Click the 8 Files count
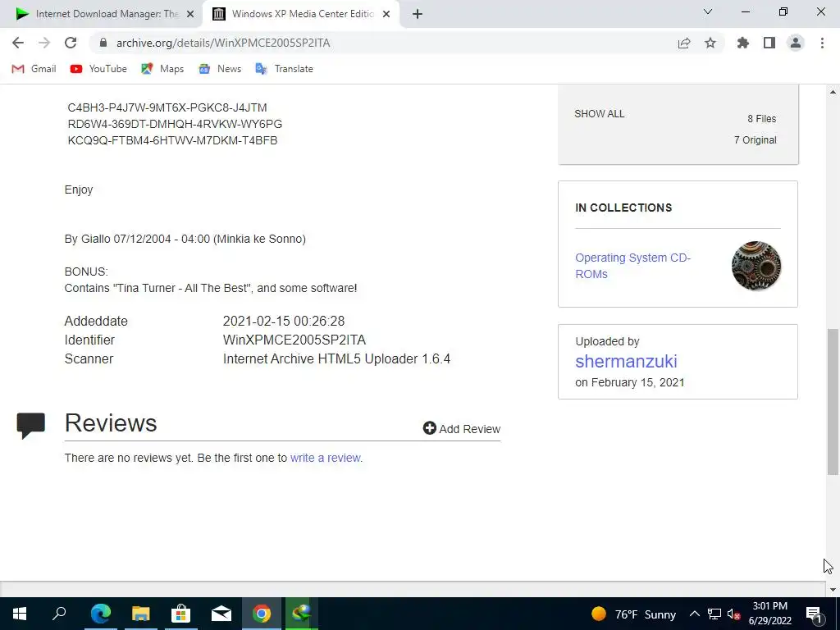 tap(762, 118)
